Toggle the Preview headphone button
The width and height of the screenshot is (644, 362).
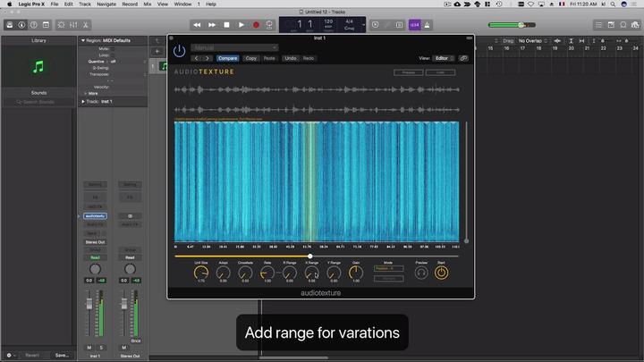421,273
